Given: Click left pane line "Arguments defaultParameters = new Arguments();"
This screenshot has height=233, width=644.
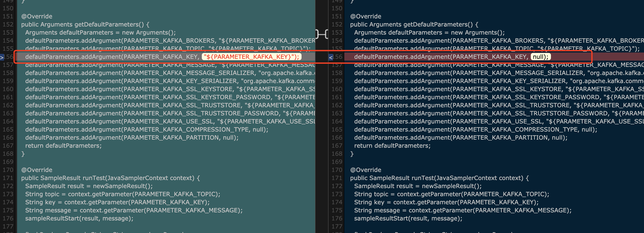Looking at the screenshot, I should click(x=100, y=33).
